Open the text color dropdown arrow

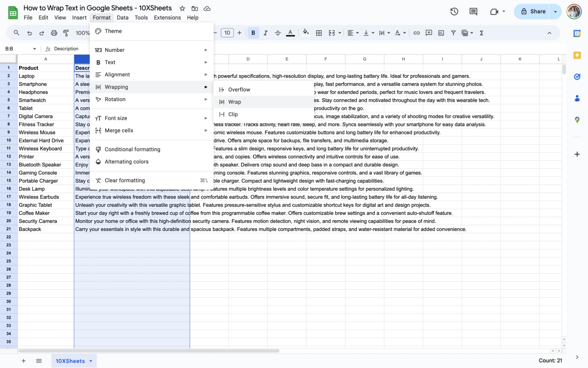click(290, 33)
